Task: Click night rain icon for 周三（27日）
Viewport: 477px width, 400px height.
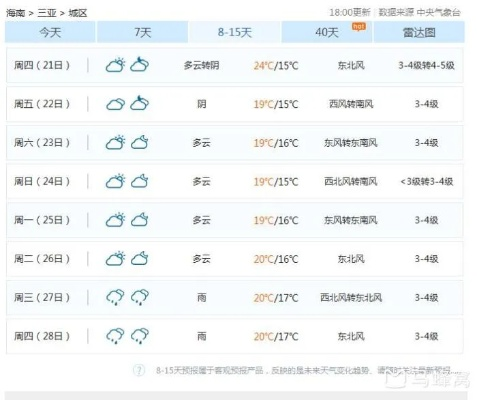Action: tap(140, 297)
